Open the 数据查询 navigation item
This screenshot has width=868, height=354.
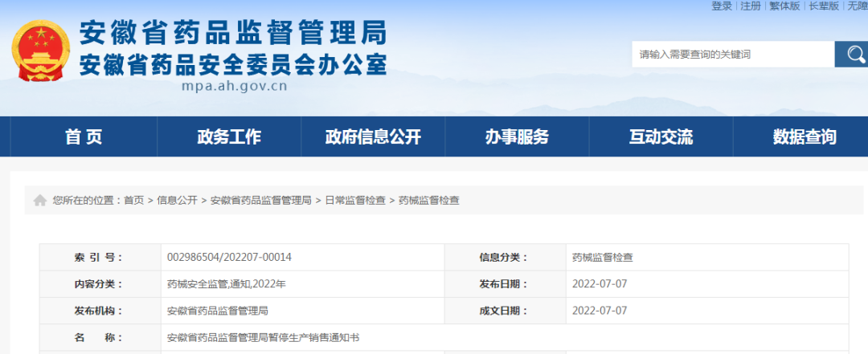(805, 137)
